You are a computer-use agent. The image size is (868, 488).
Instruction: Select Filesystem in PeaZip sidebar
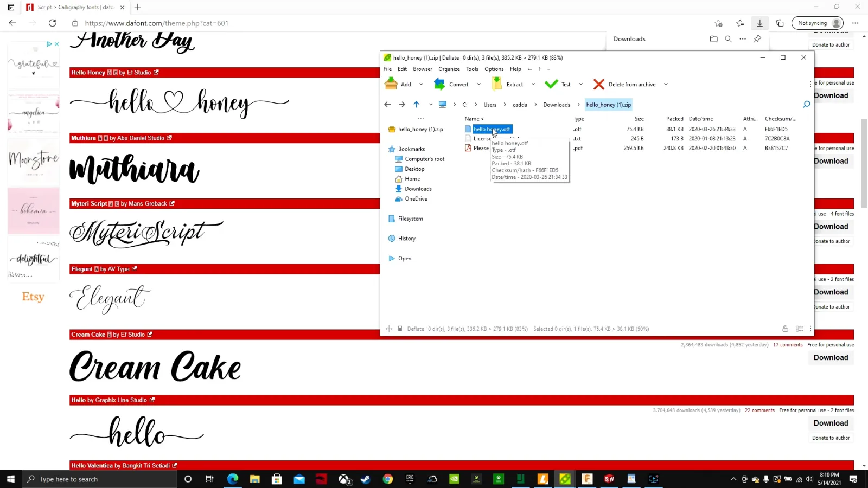pyautogui.click(x=410, y=219)
